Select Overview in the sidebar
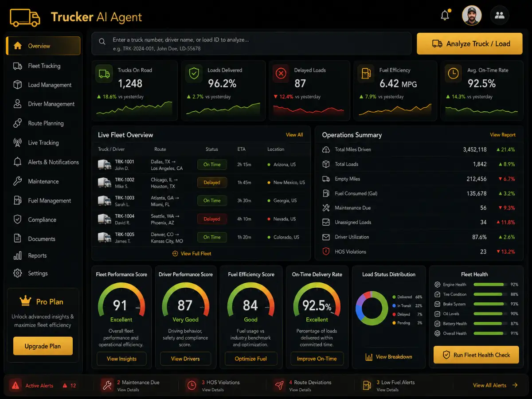532x399 pixels. tap(43, 46)
